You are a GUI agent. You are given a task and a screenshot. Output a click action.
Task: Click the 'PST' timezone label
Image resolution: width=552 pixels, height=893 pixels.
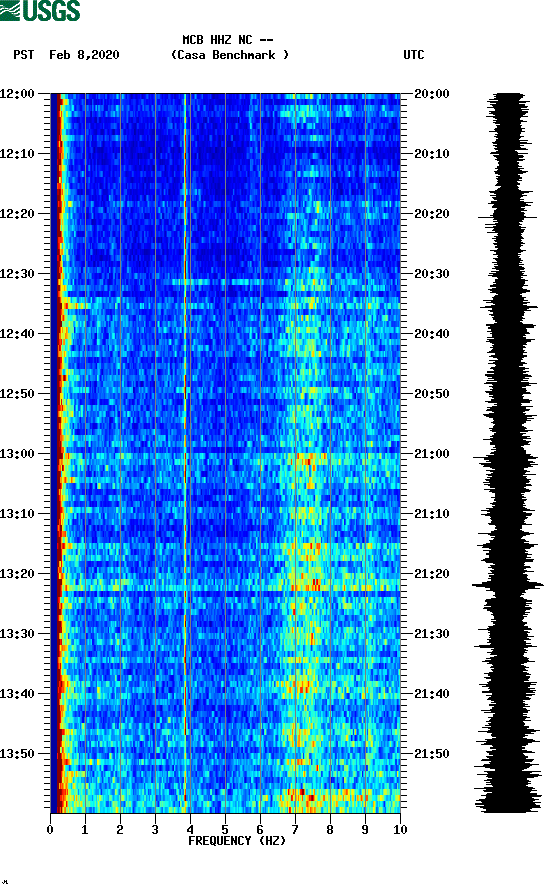click(x=23, y=55)
